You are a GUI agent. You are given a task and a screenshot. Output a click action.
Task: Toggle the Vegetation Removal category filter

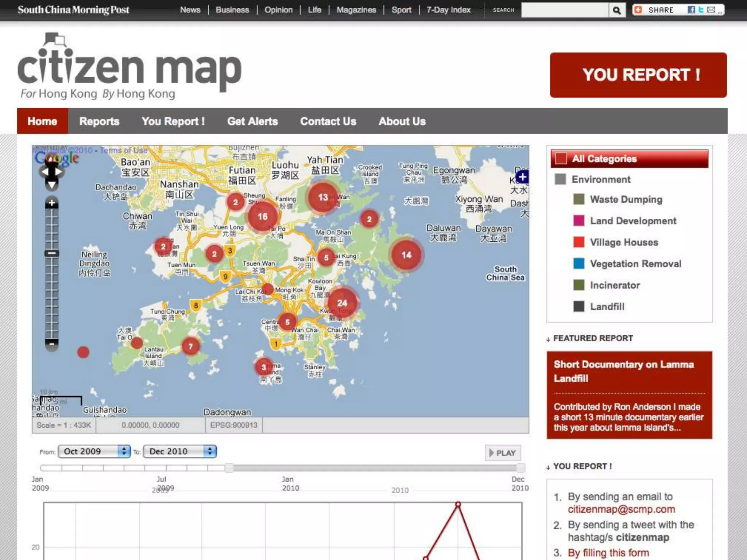point(635,264)
